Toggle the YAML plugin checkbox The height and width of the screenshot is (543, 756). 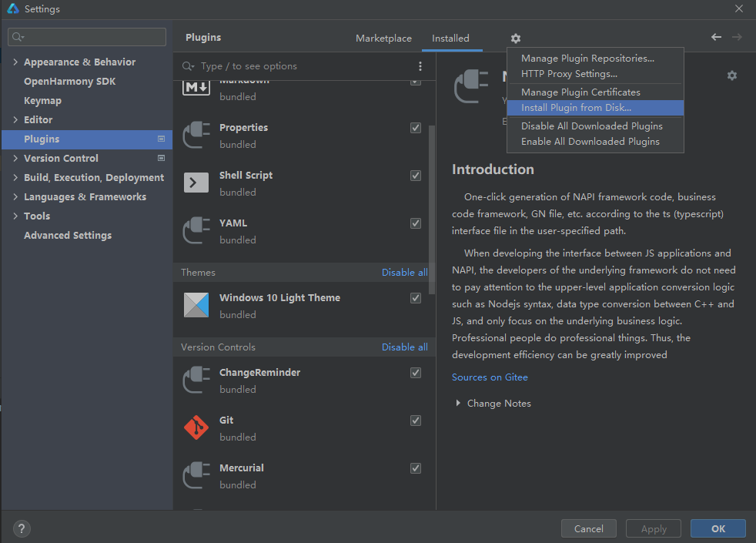coord(415,223)
